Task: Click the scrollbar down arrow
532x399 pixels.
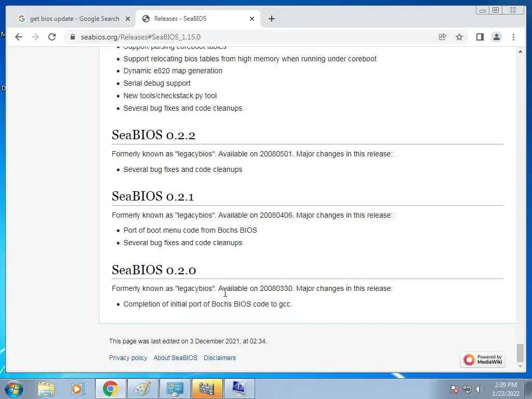Action: (520, 366)
